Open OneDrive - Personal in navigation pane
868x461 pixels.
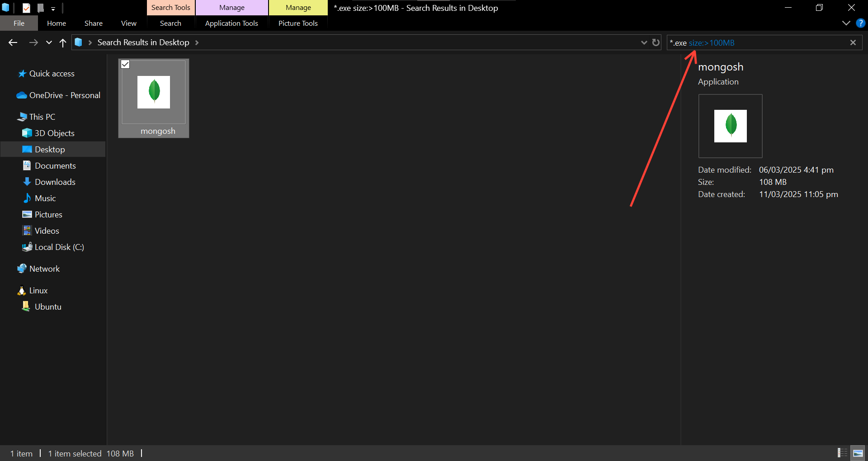(65, 95)
